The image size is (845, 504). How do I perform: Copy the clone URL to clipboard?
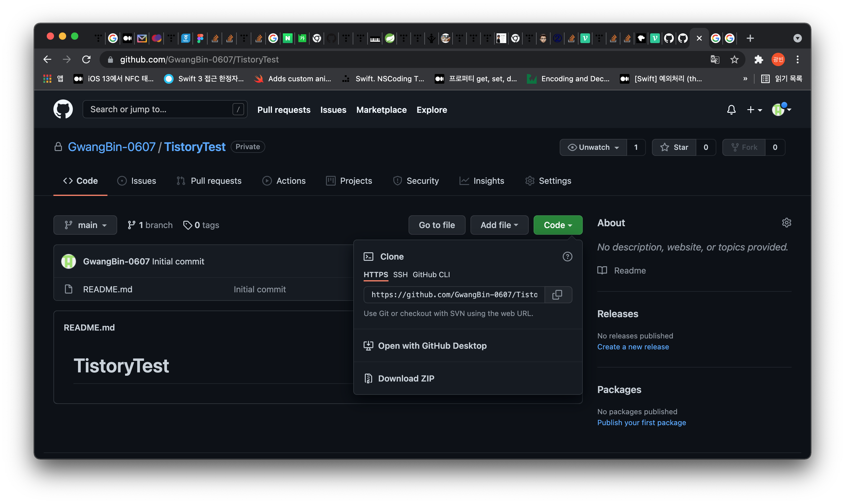pos(558,294)
